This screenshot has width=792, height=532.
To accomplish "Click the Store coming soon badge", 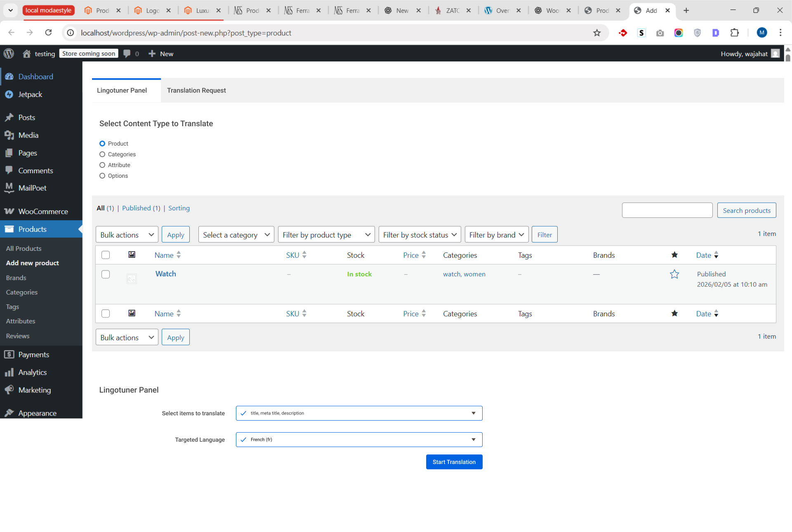I will 89,54.
